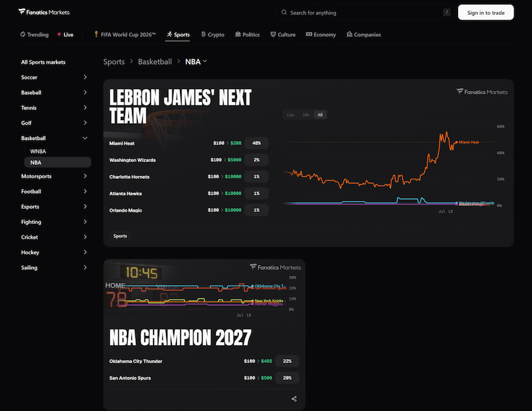The height and width of the screenshot is (411, 532).
Task: Click the New York Knicks chart line label
Action: [x=269, y=300]
